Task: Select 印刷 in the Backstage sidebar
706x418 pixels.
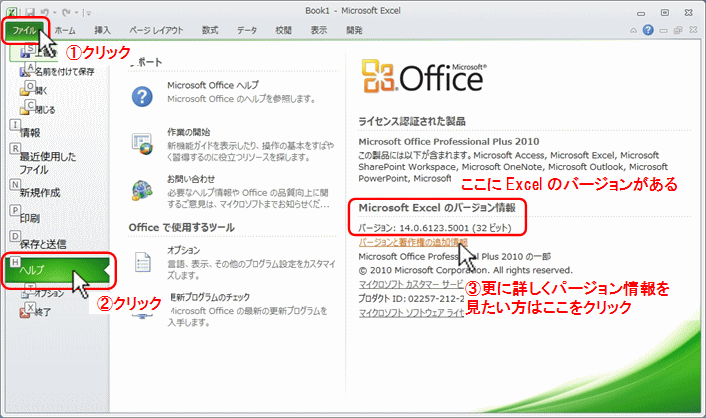Action: 30,218
